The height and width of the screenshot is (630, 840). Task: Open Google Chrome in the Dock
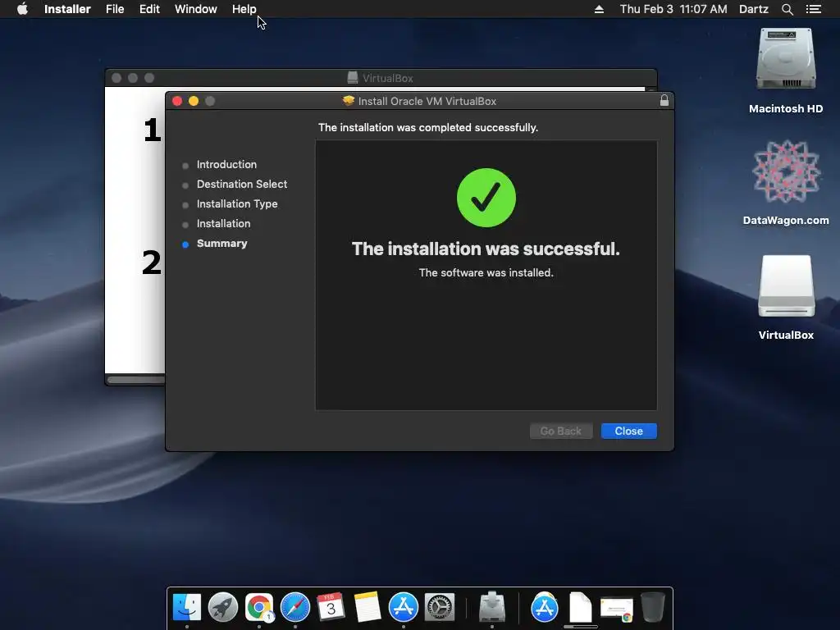(x=259, y=607)
